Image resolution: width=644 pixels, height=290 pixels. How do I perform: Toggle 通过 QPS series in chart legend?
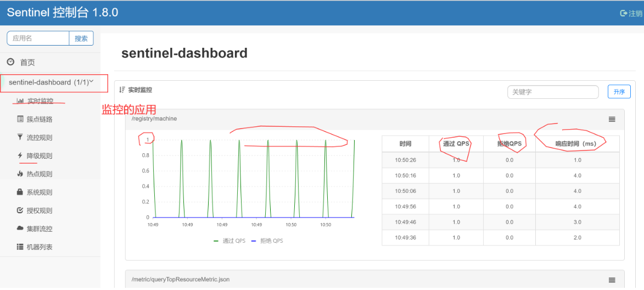click(x=229, y=241)
